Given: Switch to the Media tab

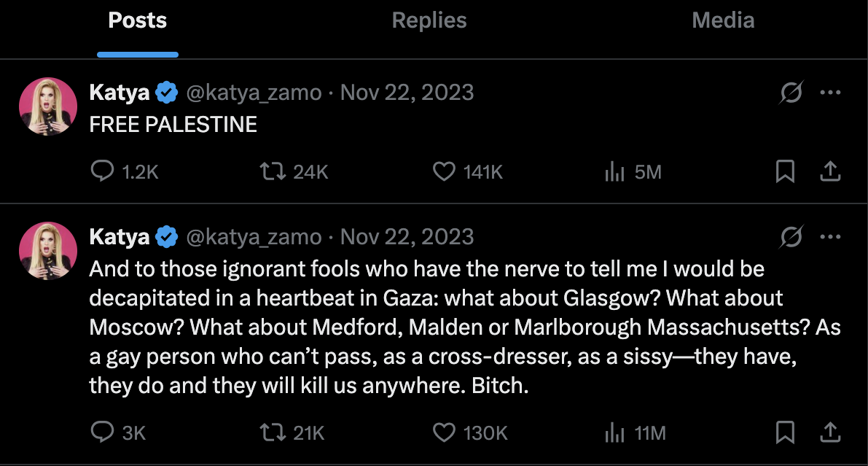Looking at the screenshot, I should click(722, 20).
